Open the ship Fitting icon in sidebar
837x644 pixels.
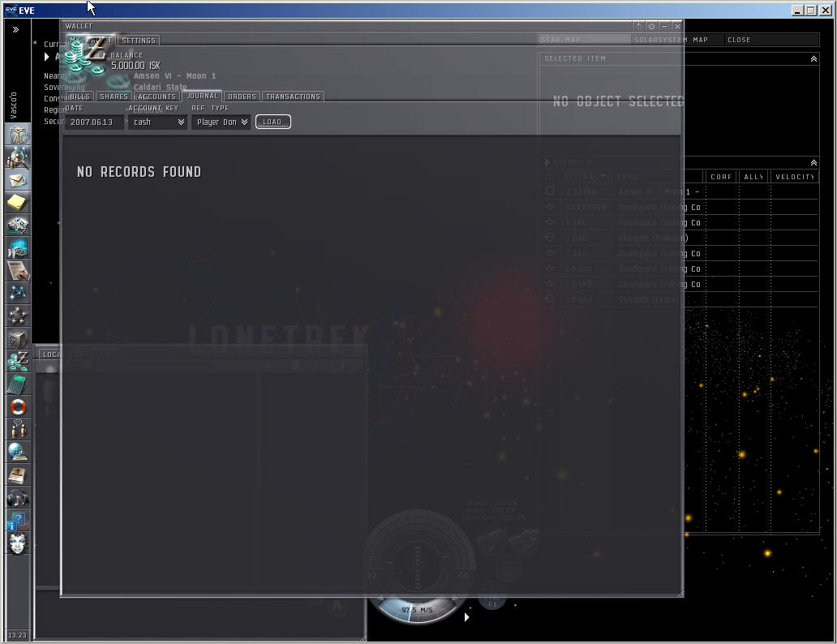(x=18, y=225)
